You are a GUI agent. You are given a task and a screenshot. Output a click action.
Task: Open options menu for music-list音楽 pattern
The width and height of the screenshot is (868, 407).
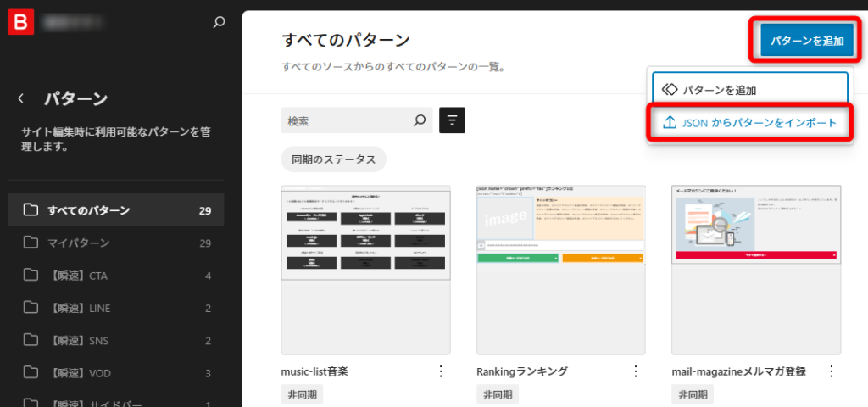point(440,371)
